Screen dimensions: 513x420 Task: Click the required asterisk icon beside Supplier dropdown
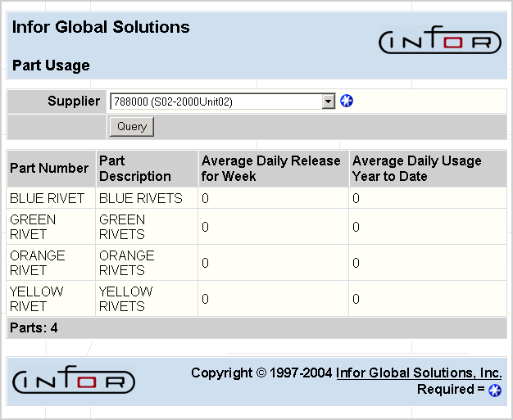coord(347,102)
